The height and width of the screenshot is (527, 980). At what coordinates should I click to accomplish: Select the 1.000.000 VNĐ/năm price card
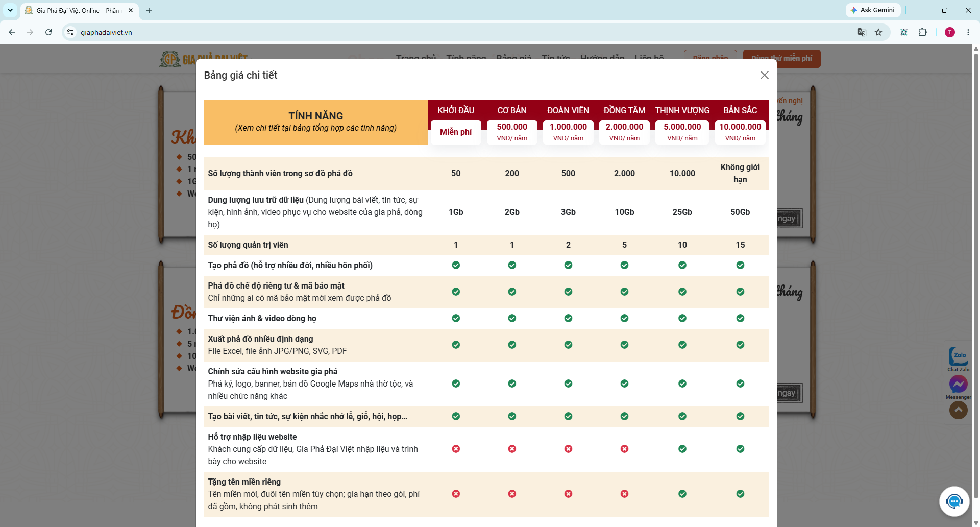568,132
